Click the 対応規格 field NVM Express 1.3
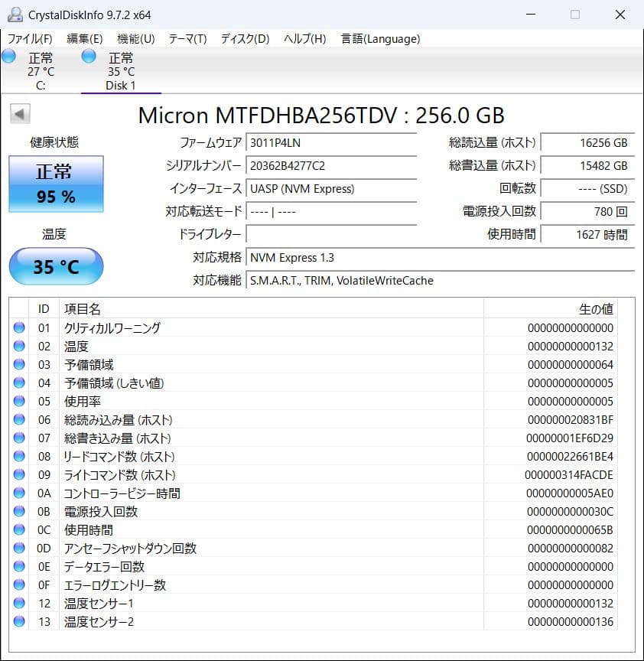 click(x=441, y=257)
